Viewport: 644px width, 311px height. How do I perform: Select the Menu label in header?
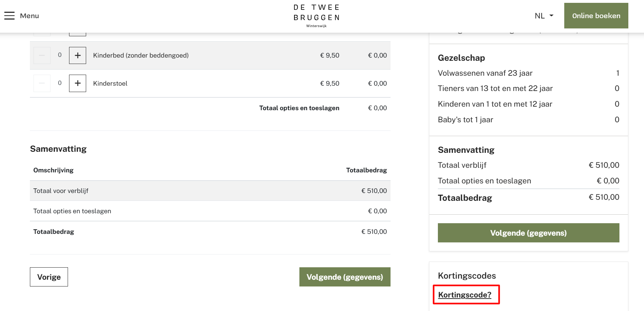(30, 16)
